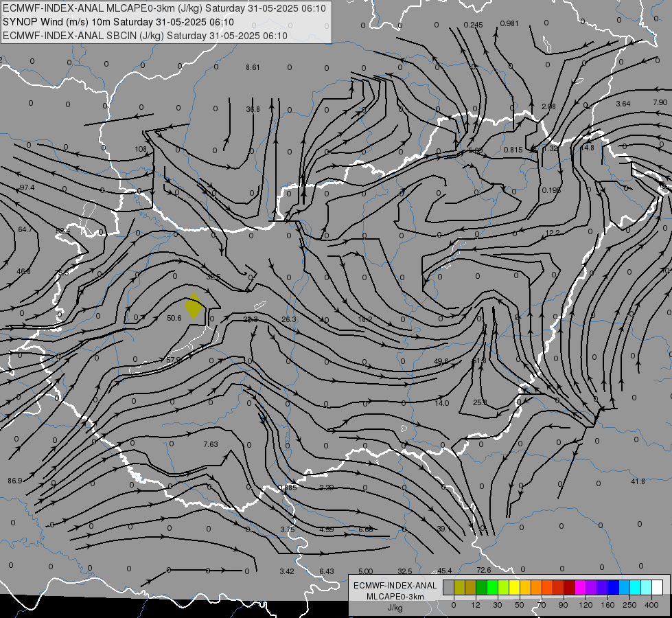The height and width of the screenshot is (618, 672).
Task: Click the map value 14.8
Action: (x=587, y=148)
